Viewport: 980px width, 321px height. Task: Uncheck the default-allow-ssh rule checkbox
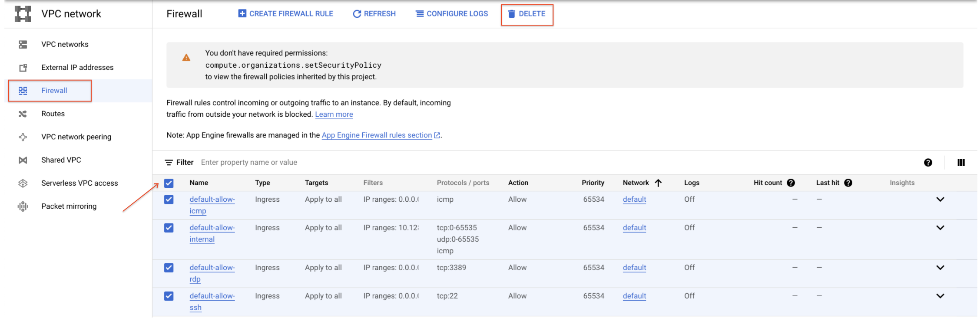point(169,296)
